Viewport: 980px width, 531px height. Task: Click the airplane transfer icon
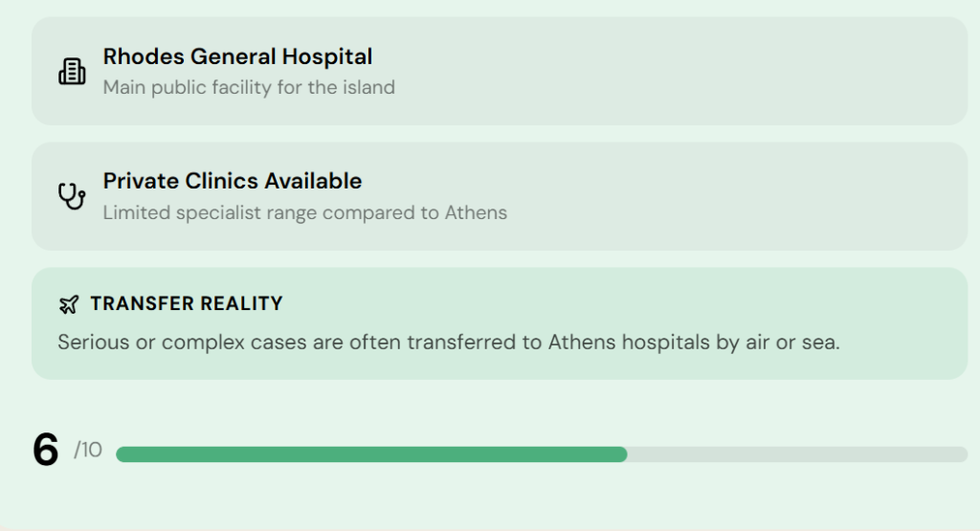(x=69, y=304)
